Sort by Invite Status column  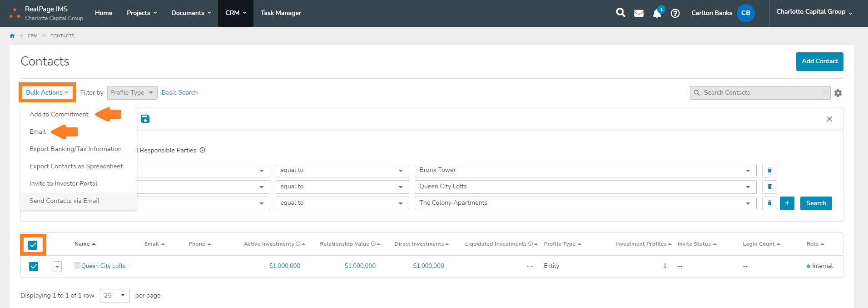(697, 244)
